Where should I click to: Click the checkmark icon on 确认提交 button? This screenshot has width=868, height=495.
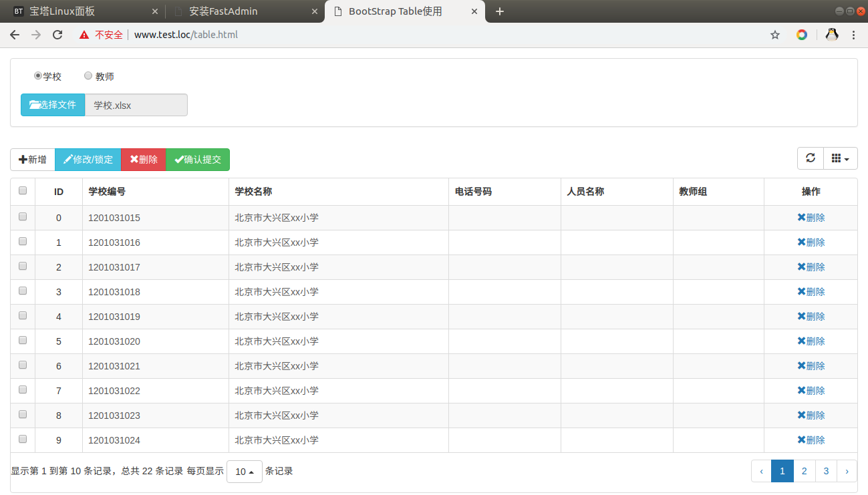[x=178, y=159]
